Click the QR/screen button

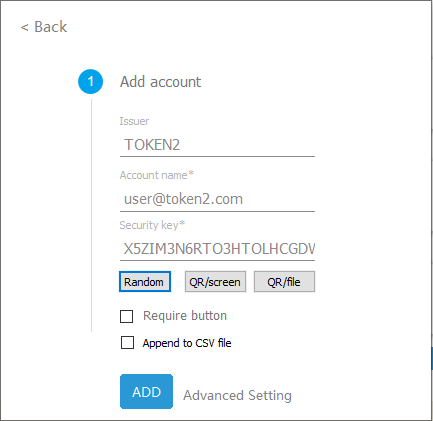click(x=215, y=282)
